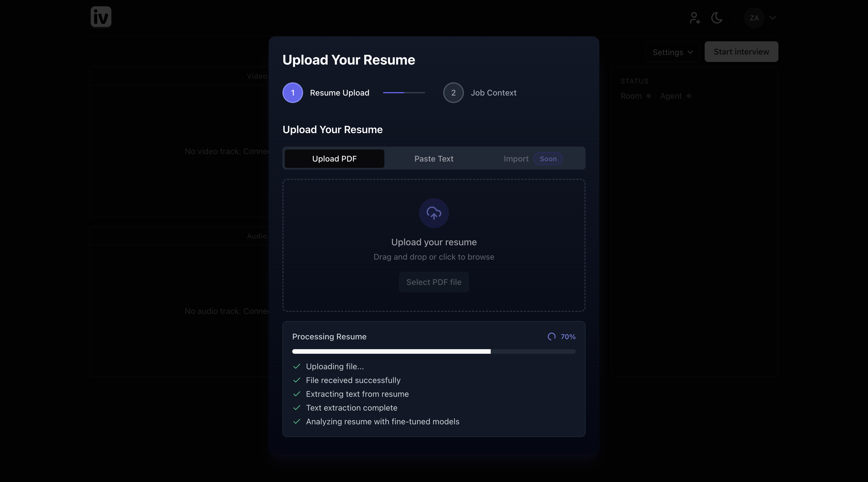Viewport: 868px width, 482px height.
Task: Select step 2 Job Context circle
Action: coord(453,93)
